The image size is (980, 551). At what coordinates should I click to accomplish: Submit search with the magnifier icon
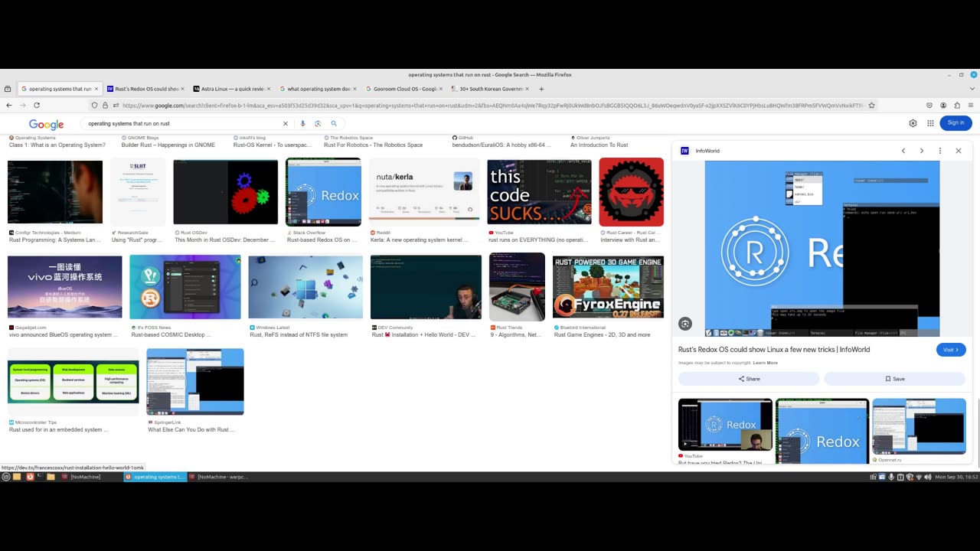coord(334,123)
